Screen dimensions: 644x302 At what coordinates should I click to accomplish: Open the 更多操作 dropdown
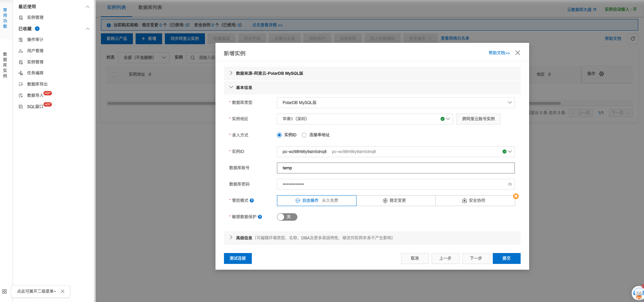(x=420, y=39)
